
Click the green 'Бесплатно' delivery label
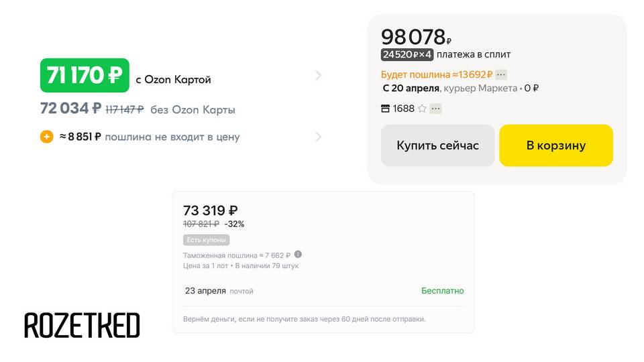[x=442, y=291]
